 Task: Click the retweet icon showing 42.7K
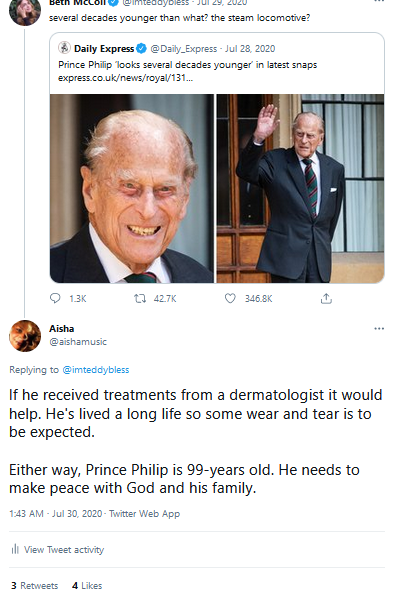click(140, 299)
